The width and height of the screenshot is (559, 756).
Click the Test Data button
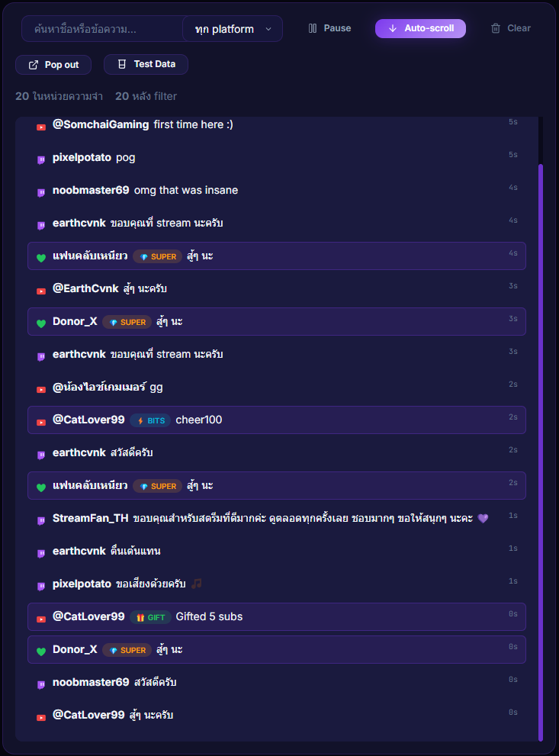146,64
